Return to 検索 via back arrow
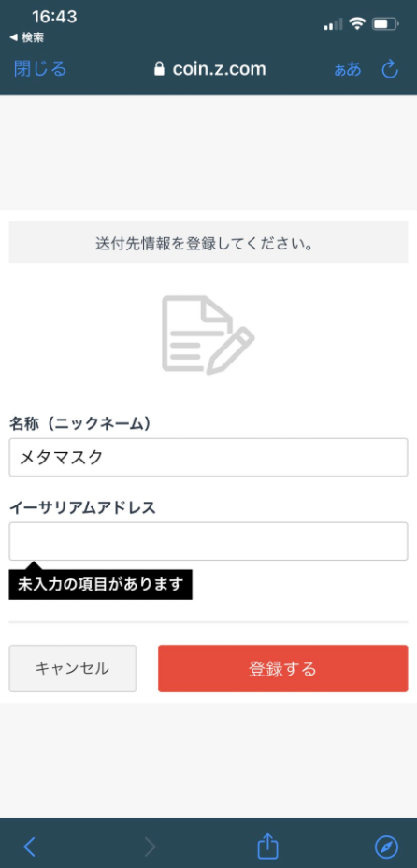Screen dimensions: 417x868 pos(27,37)
